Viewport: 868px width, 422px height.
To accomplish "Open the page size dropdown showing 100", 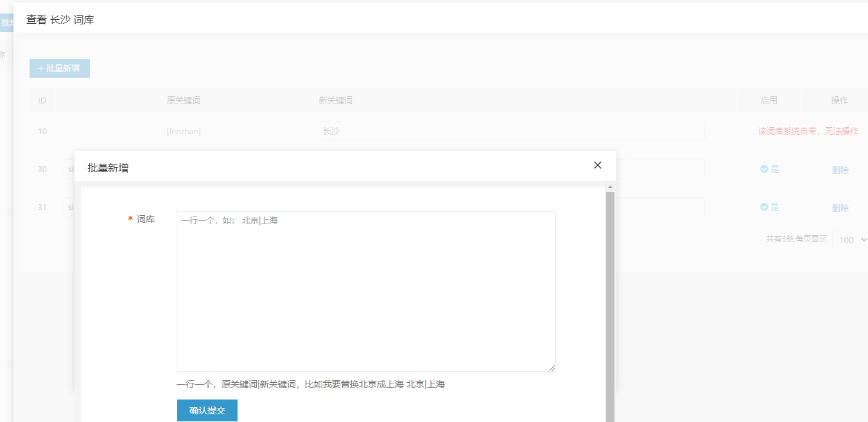I will pos(851,240).
